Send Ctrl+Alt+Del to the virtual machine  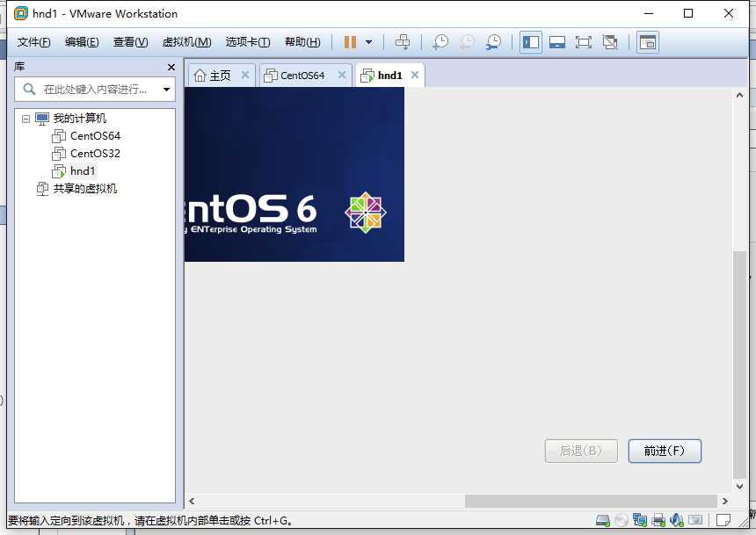(x=402, y=42)
